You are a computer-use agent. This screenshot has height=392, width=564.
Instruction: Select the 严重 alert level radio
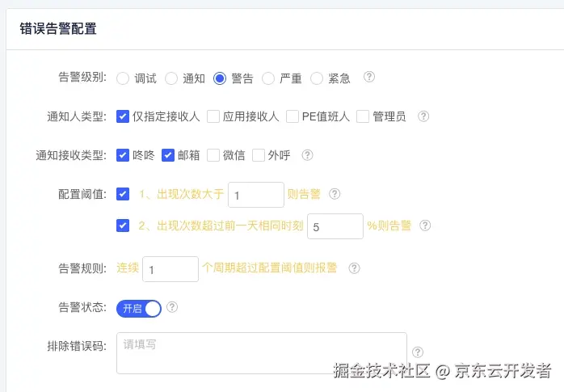pos(268,78)
